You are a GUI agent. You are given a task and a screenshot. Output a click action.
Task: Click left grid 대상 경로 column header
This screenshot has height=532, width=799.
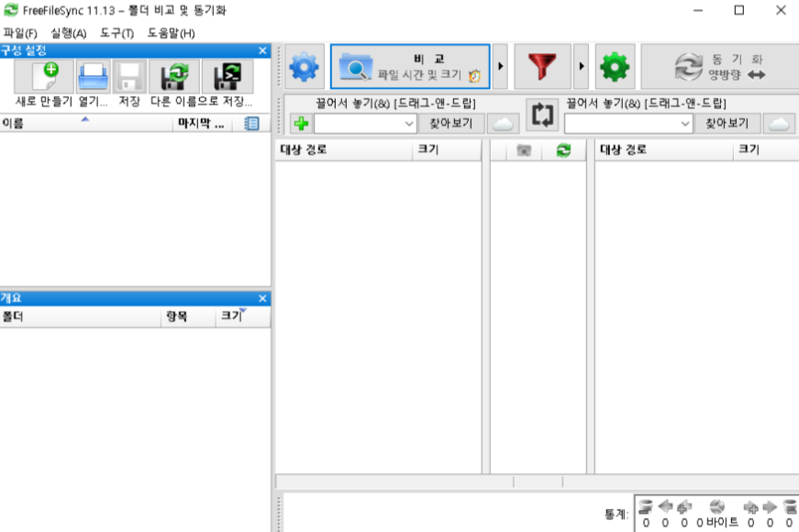point(343,150)
